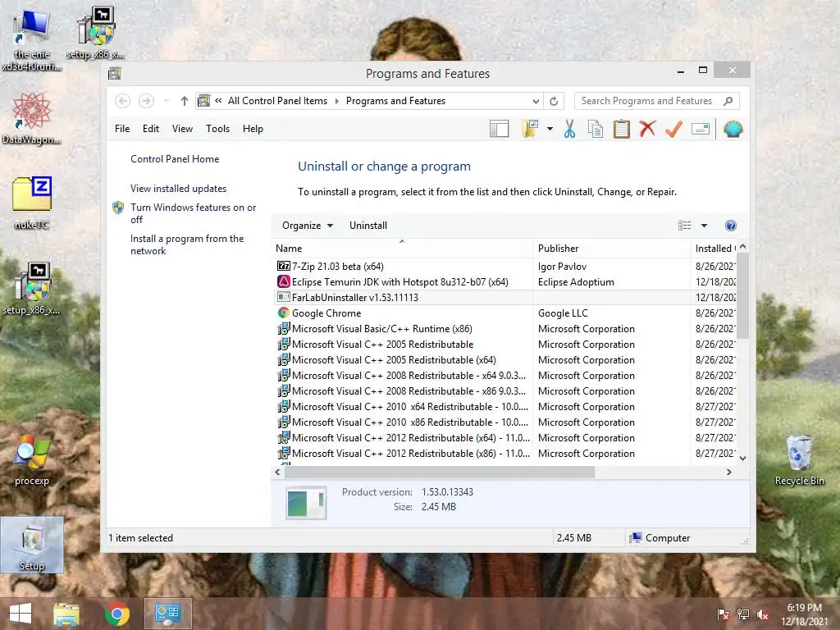This screenshot has width=840, height=630.
Task: Click All Control Panel Items breadcrumb
Action: point(277,101)
